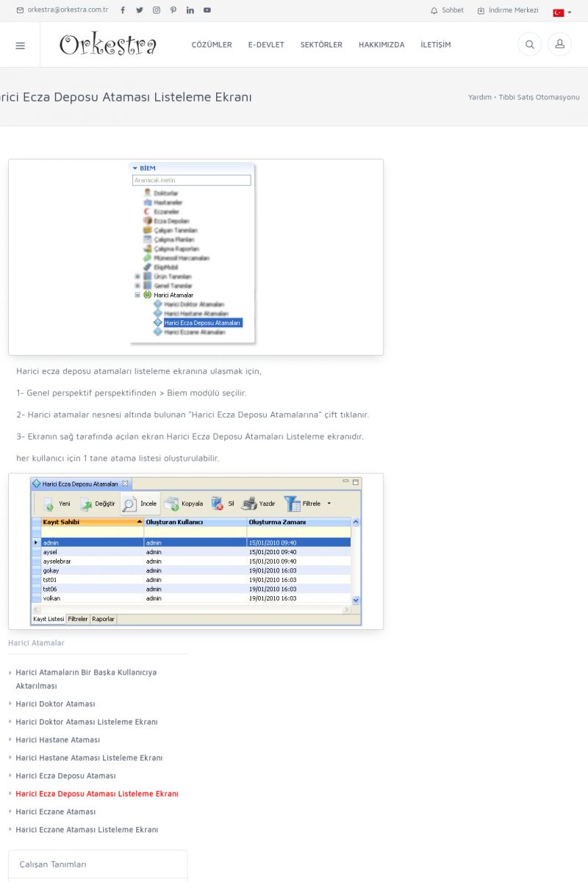Open the Harici Hastane Ataması link

(57, 740)
